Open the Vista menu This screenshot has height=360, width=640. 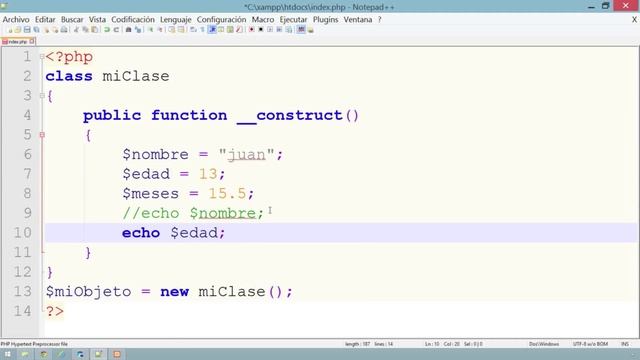click(x=97, y=20)
